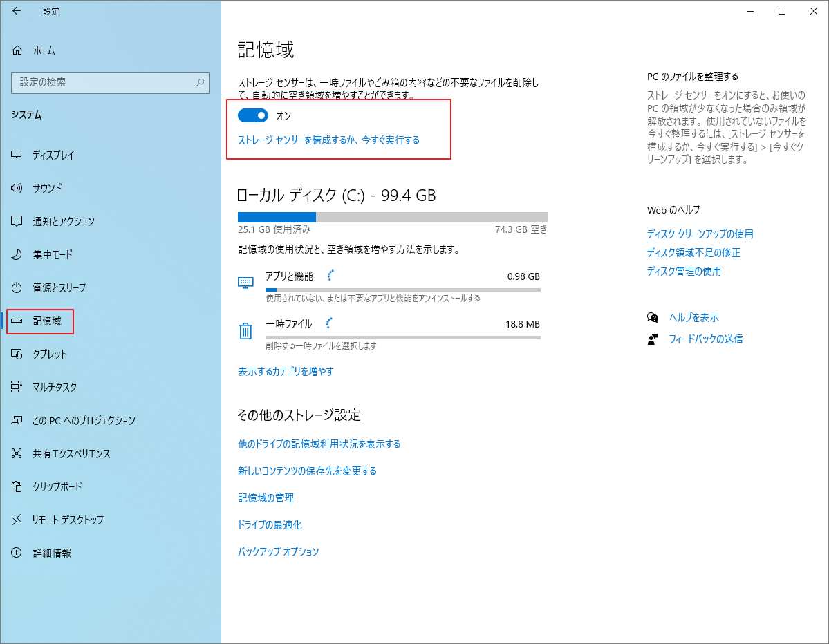Click the ディスプレイ monitor icon
The height and width of the screenshot is (644, 829).
(17, 155)
